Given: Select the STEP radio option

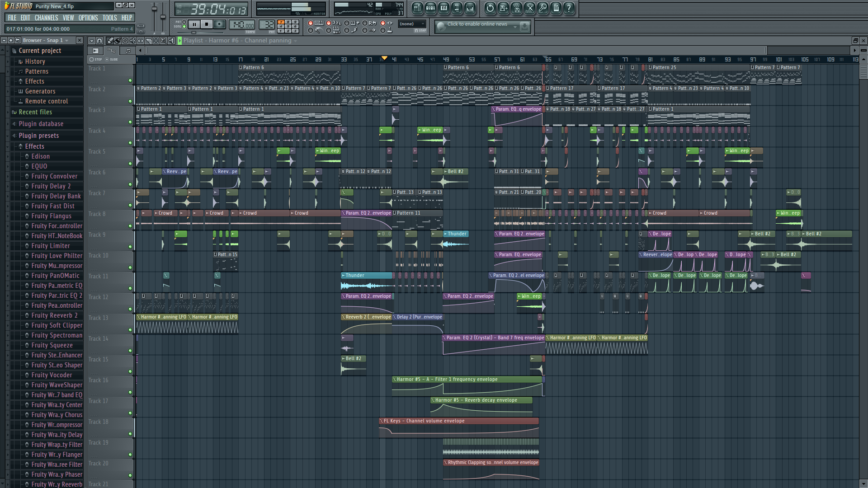Looking at the screenshot, I should 92,59.
